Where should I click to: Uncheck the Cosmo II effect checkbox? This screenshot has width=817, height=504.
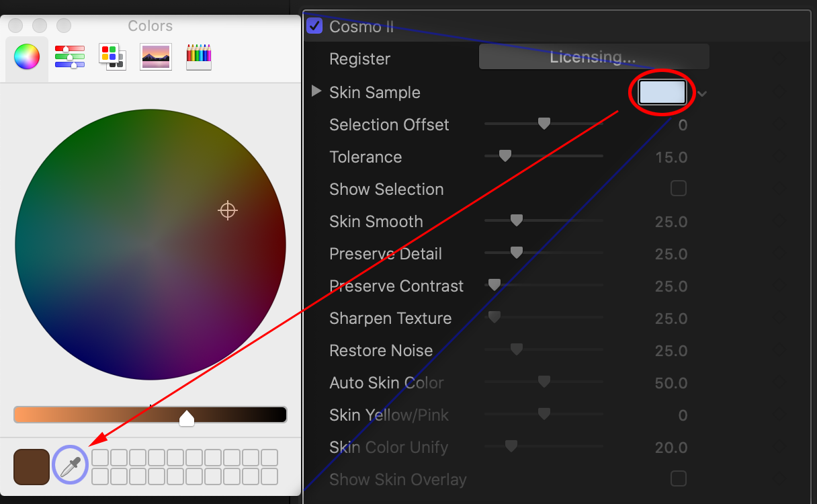click(x=314, y=26)
